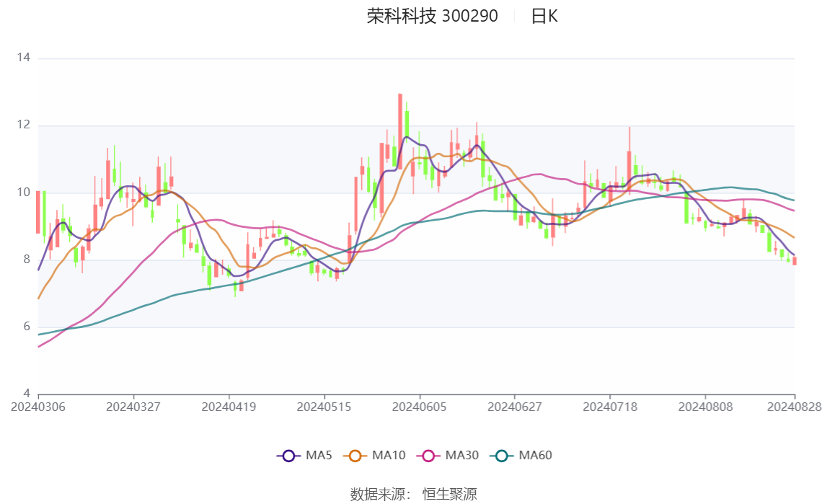
Task: Click the 20240306 date axis label
Action: tap(38, 407)
